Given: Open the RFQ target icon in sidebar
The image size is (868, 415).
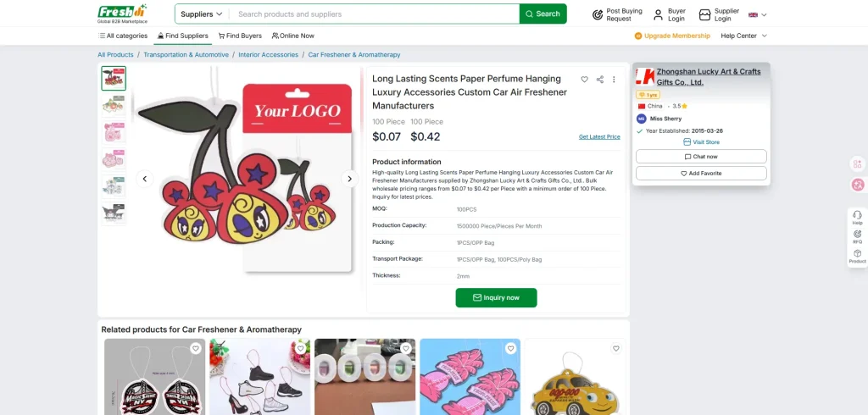Looking at the screenshot, I should click(x=857, y=235).
